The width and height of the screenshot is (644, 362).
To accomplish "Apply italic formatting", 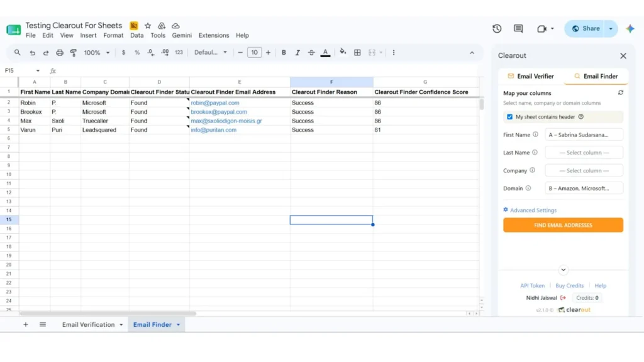I will tap(297, 53).
